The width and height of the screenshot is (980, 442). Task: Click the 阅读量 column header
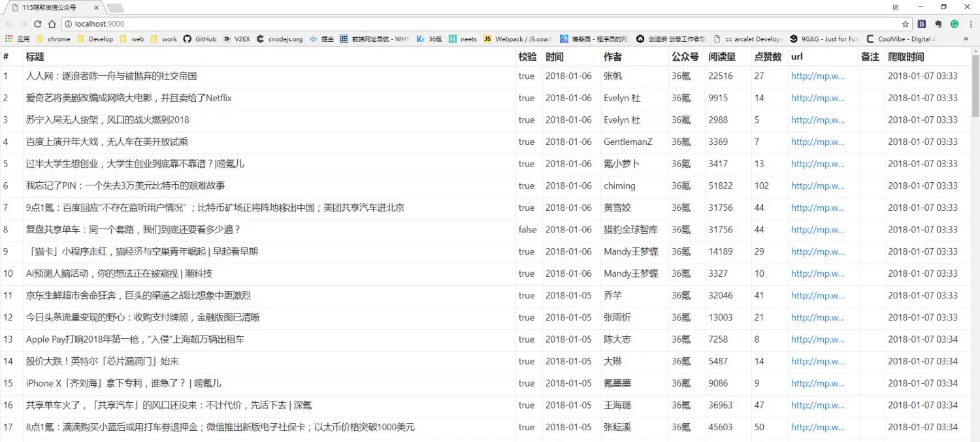[x=722, y=57]
